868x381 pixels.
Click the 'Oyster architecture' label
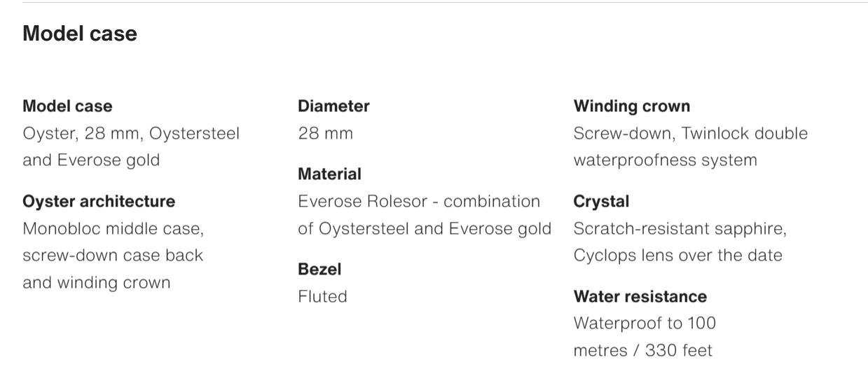tap(99, 202)
